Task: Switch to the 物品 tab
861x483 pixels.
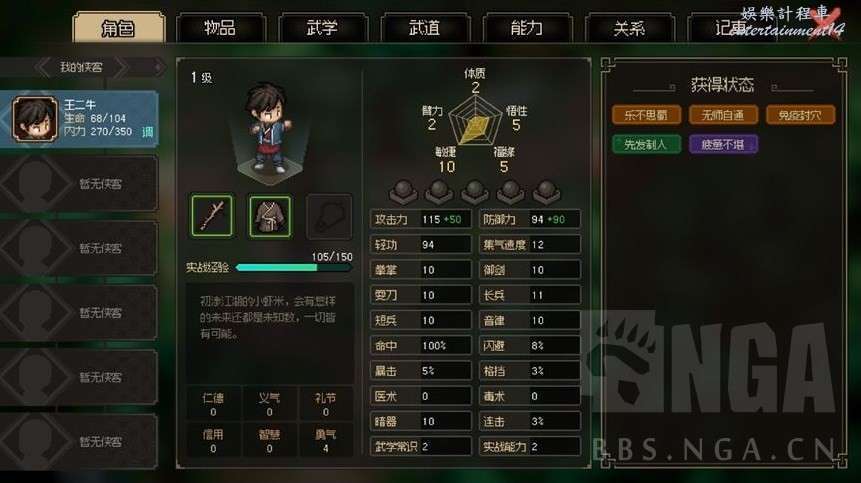Action: pos(220,27)
